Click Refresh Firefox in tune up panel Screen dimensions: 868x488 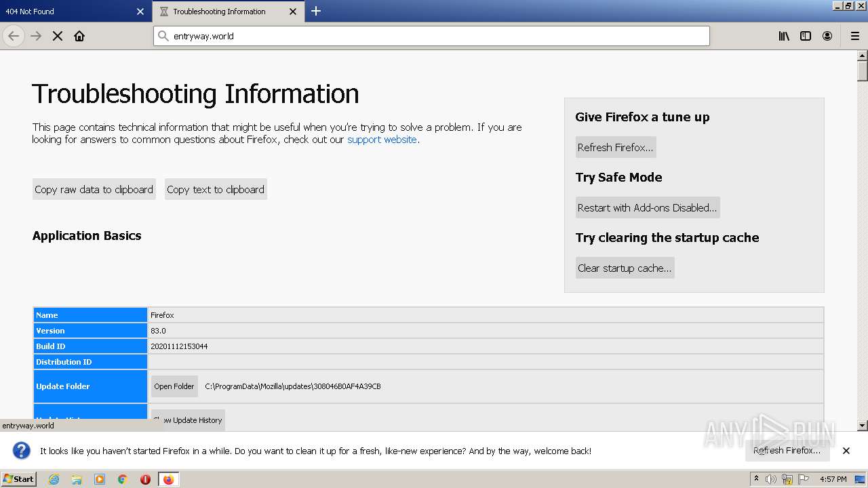pyautogui.click(x=616, y=147)
